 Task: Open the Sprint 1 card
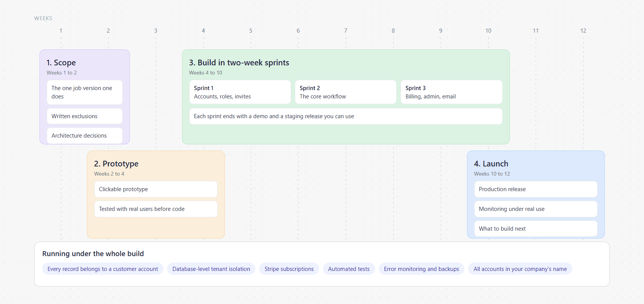[240, 92]
